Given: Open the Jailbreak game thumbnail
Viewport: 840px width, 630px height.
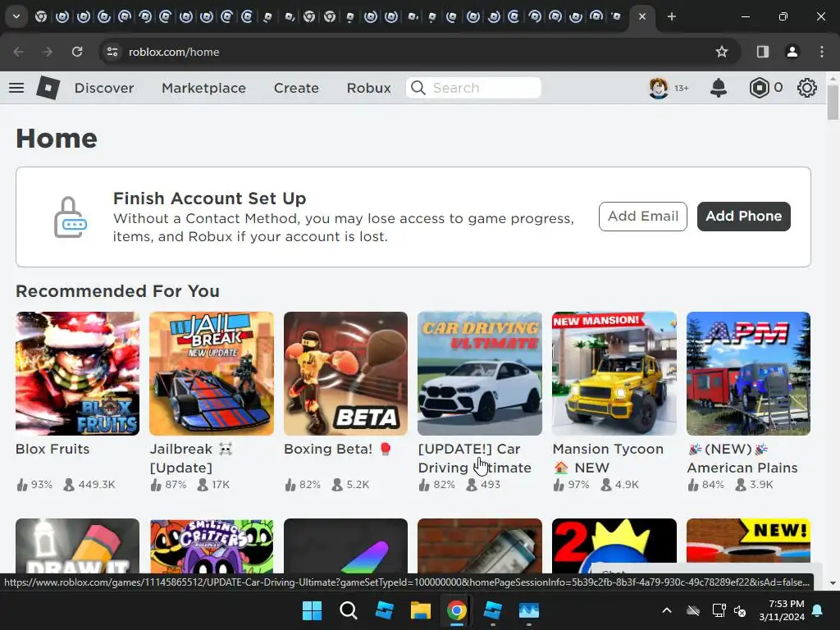Looking at the screenshot, I should tap(212, 373).
